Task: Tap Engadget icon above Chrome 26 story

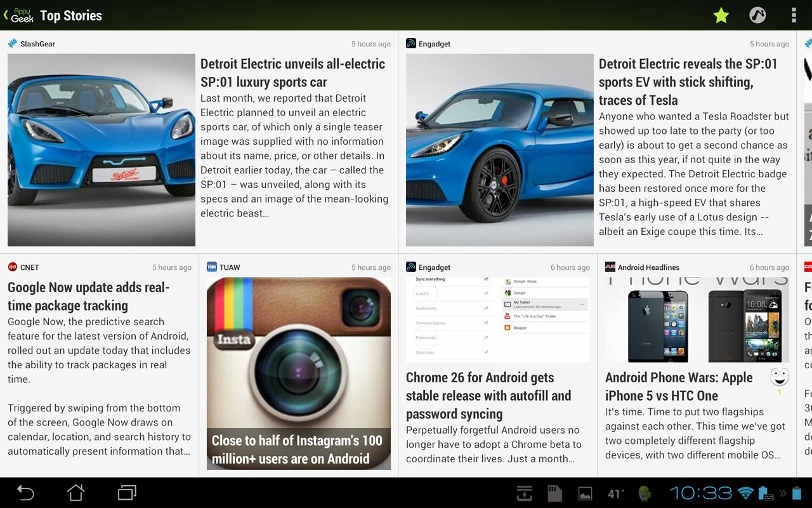Action: [411, 267]
